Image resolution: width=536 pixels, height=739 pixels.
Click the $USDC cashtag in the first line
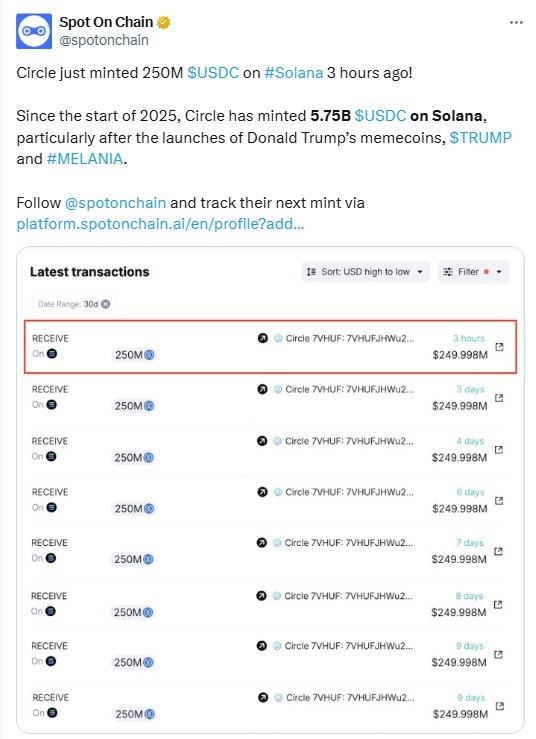point(213,73)
